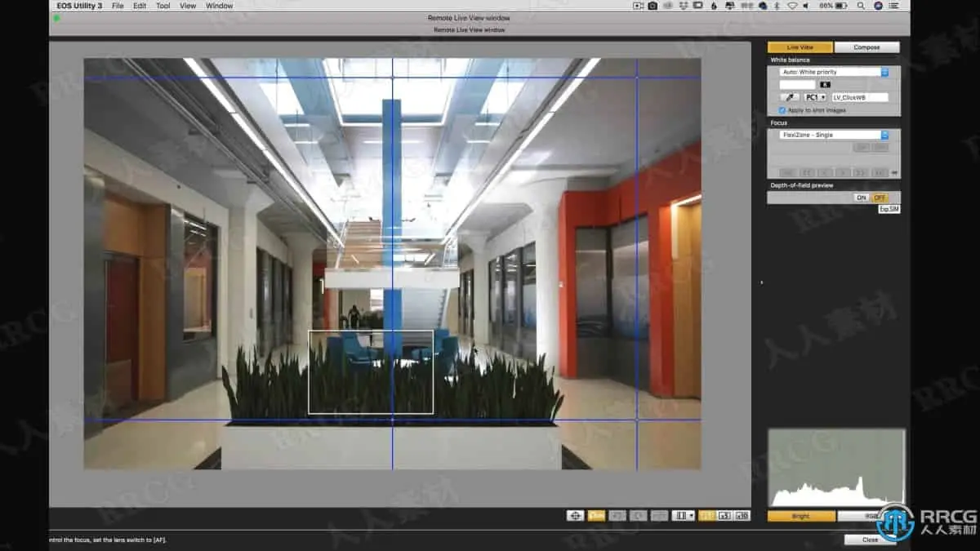Select the Bright histogram button
980x551 pixels.
[x=801, y=516]
